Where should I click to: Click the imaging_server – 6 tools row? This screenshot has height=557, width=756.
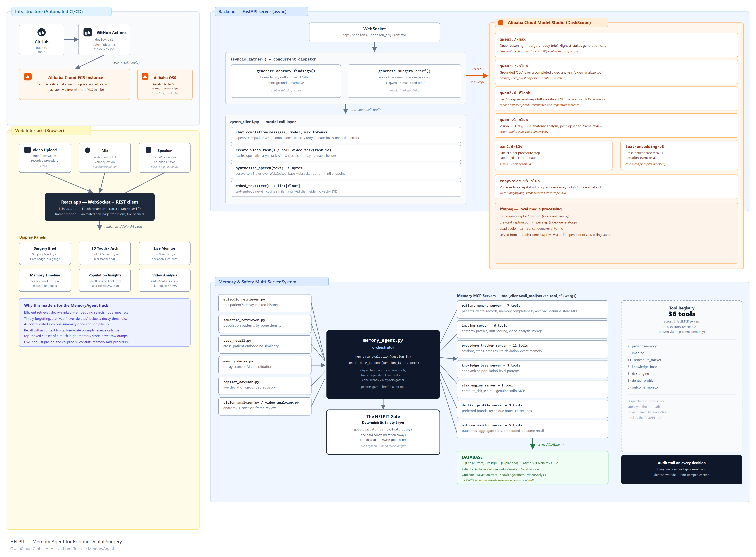click(532, 329)
